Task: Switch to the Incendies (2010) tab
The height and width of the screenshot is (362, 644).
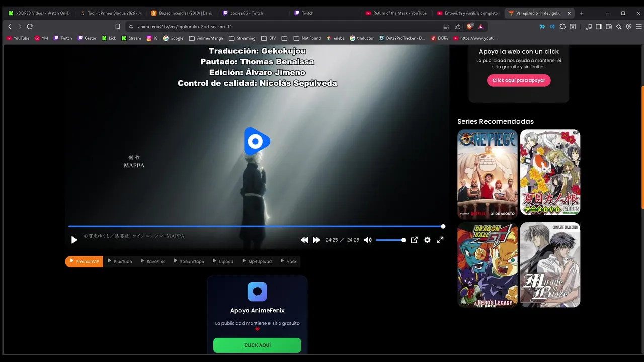Action: pyautogui.click(x=182, y=13)
